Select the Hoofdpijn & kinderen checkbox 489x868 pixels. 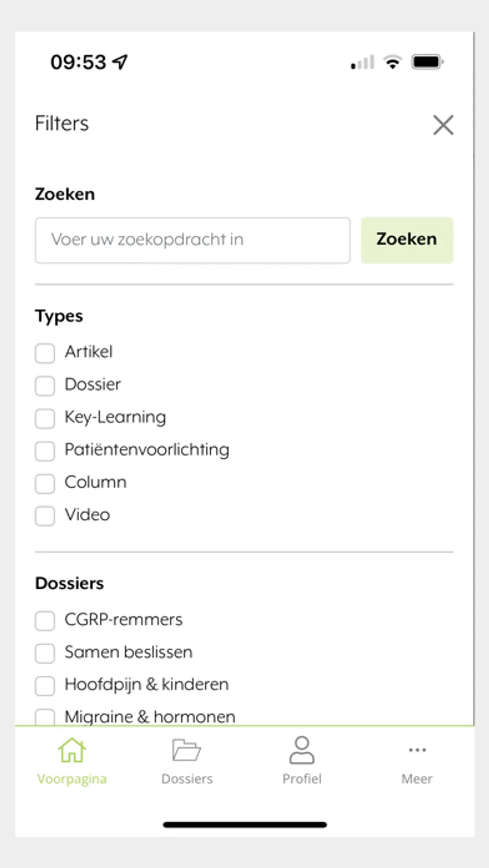[x=45, y=685]
